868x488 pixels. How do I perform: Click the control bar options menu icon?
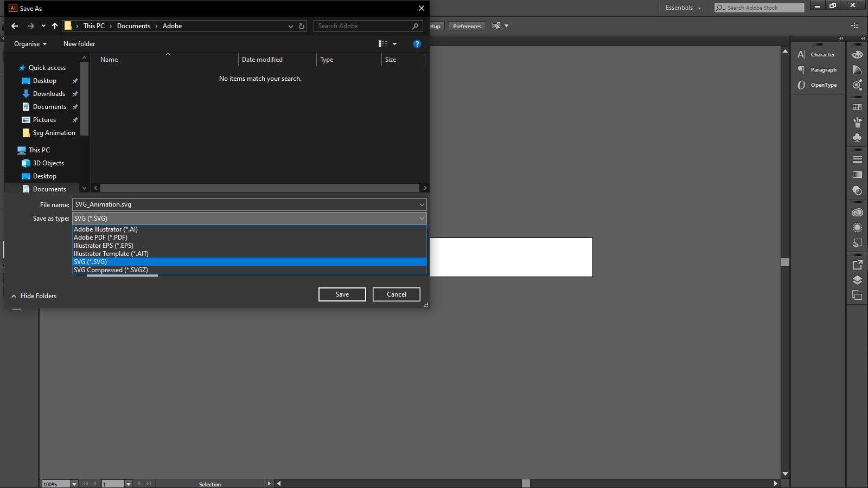pyautogui.click(x=854, y=25)
